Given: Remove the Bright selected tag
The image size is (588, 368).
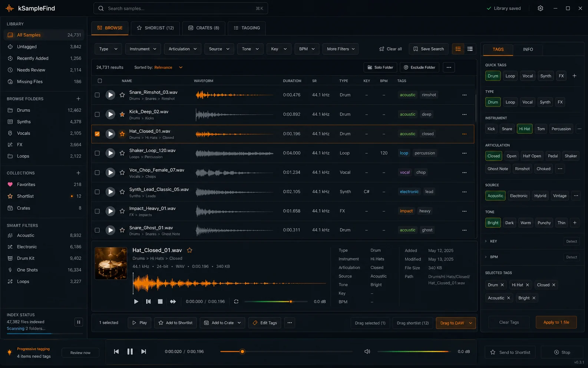Looking at the screenshot, I should coord(534,298).
